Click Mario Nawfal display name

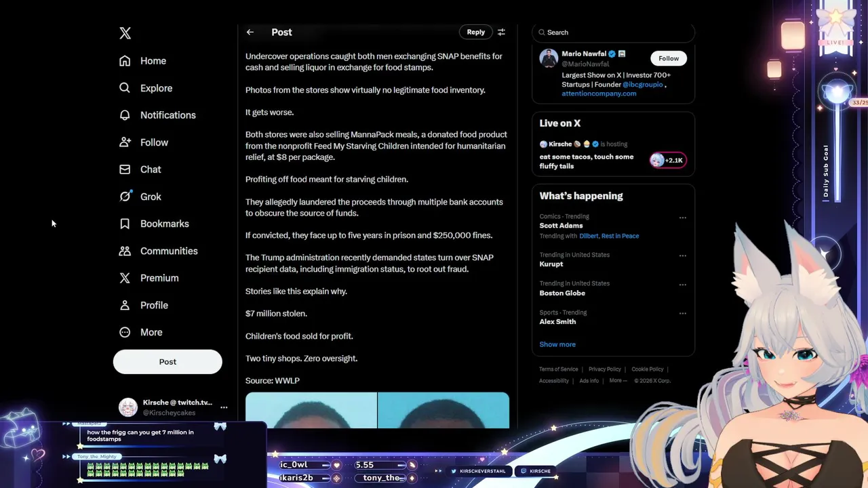(584, 54)
